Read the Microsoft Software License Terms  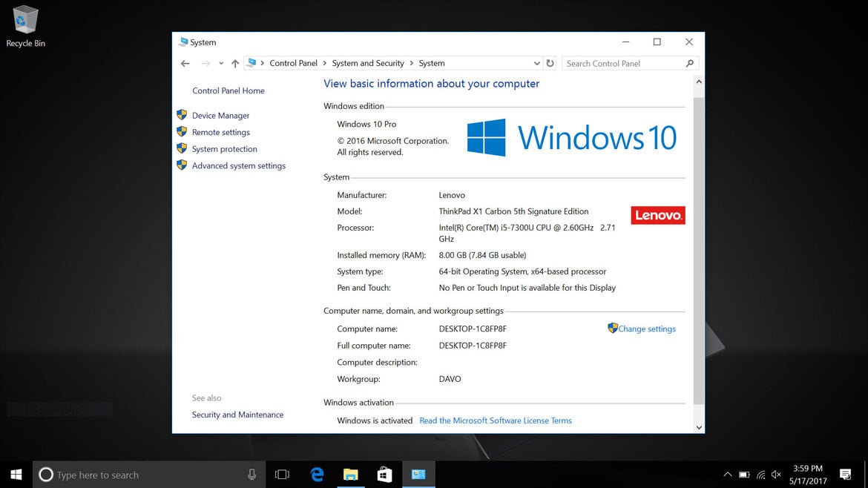point(496,421)
